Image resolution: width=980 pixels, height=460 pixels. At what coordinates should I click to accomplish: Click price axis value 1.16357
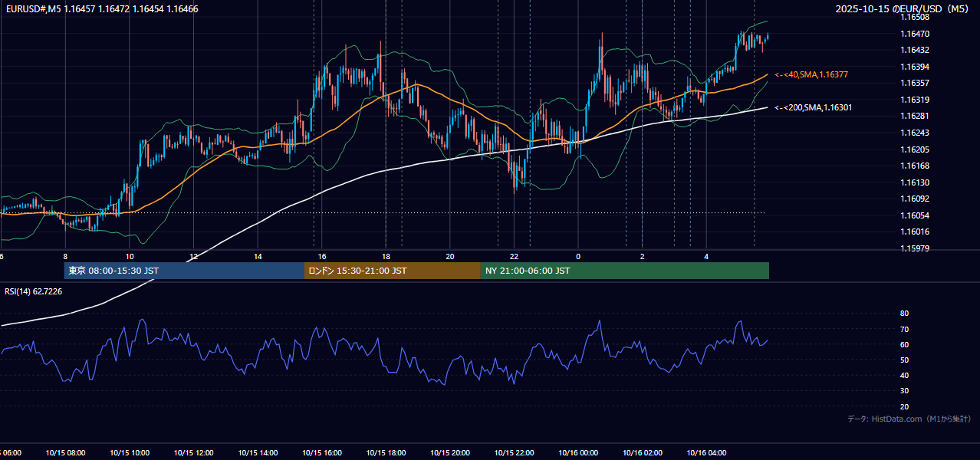click(x=915, y=83)
